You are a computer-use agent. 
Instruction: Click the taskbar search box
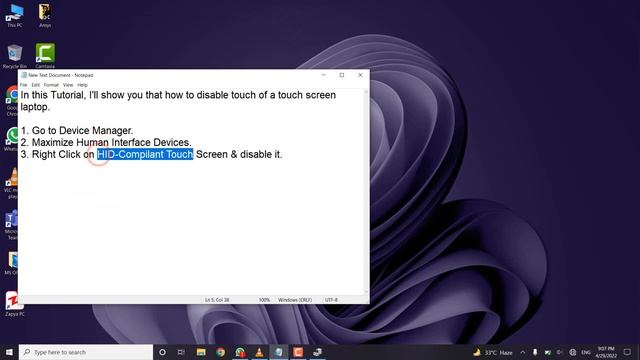(x=86, y=352)
